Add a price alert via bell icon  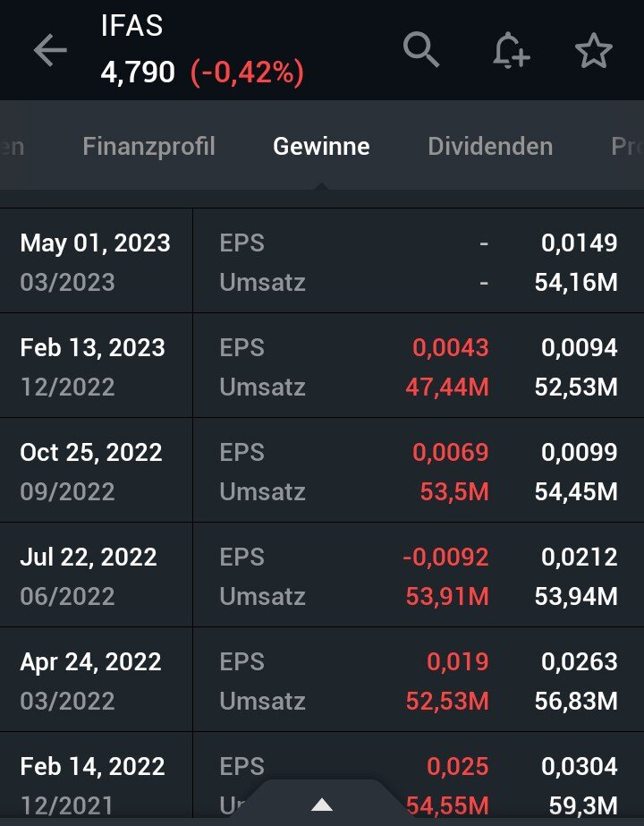(511, 51)
